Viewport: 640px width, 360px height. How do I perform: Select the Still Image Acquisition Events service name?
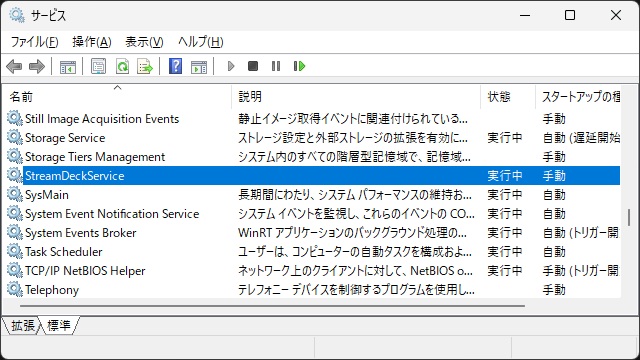(x=102, y=119)
